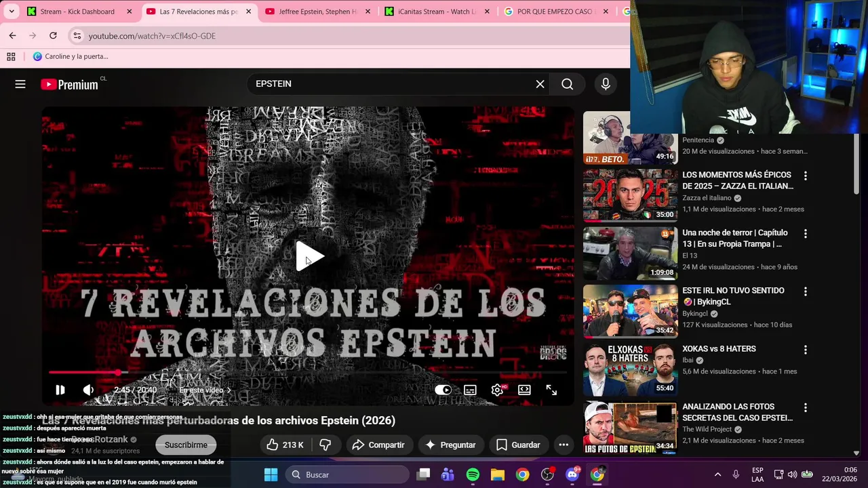Open more actions ellipsis under video
Image resolution: width=868 pixels, height=488 pixels.
tap(564, 445)
